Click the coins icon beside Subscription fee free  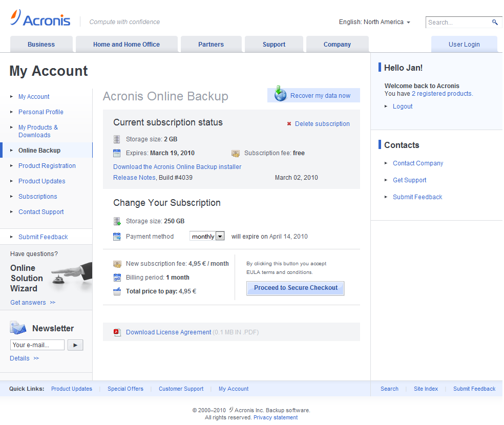coord(235,153)
